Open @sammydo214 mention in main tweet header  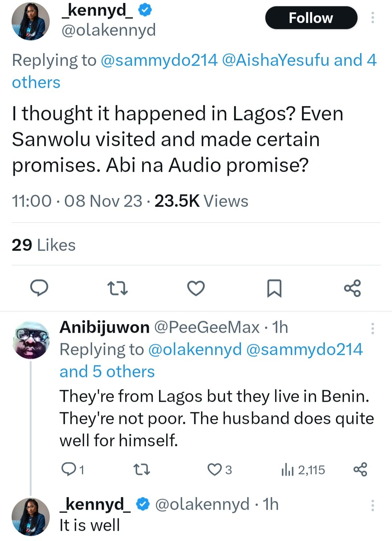point(159,60)
